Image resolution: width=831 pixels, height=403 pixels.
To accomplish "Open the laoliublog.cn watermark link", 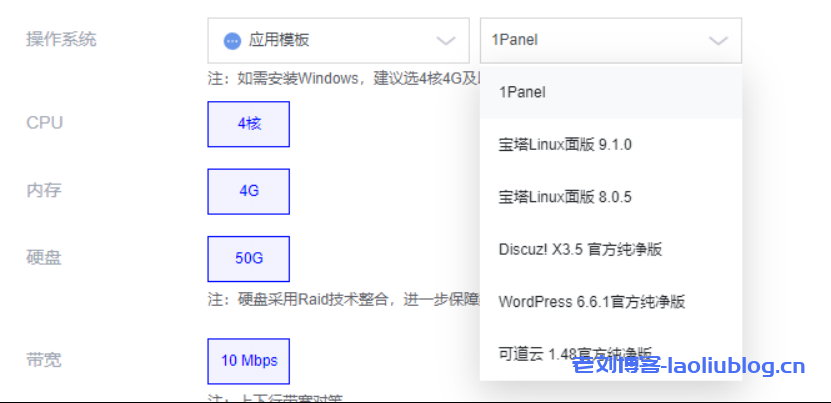I will point(688,367).
